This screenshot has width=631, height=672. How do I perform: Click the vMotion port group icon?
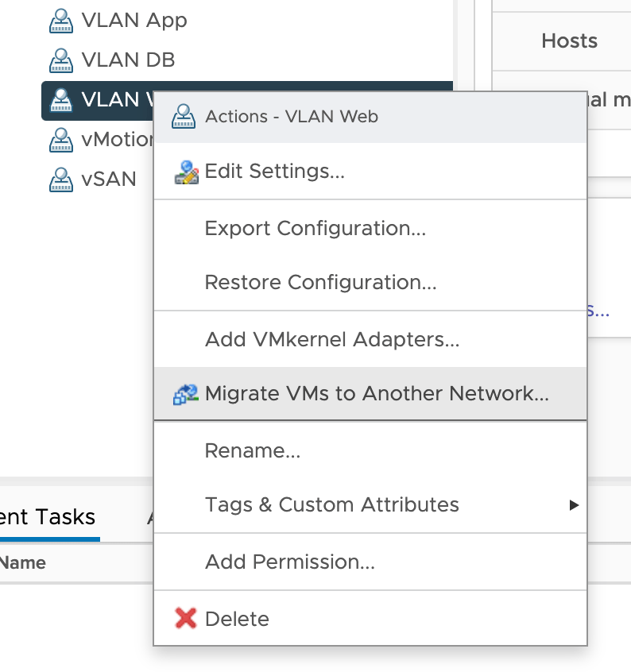[x=60, y=140]
